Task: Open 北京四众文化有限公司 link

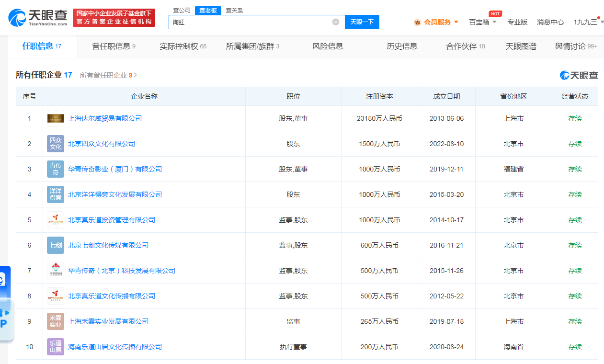Action: [x=102, y=144]
